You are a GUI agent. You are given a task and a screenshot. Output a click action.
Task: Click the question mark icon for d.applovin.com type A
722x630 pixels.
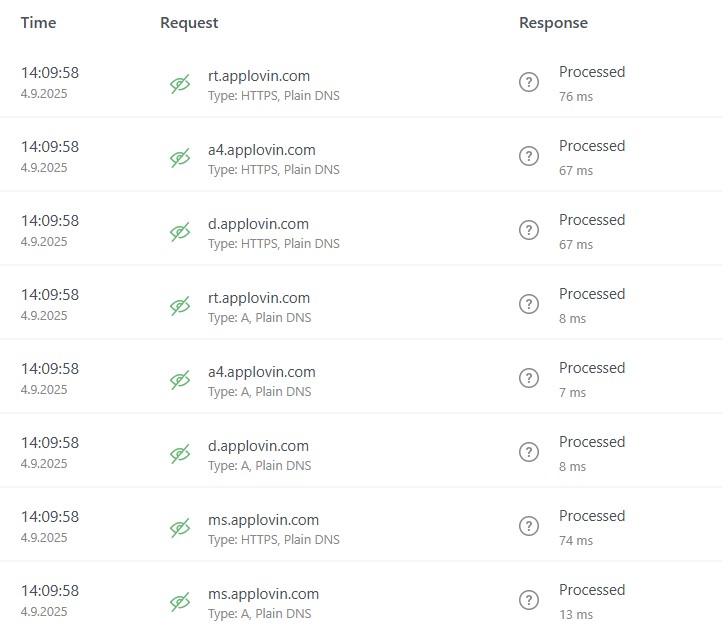click(529, 452)
